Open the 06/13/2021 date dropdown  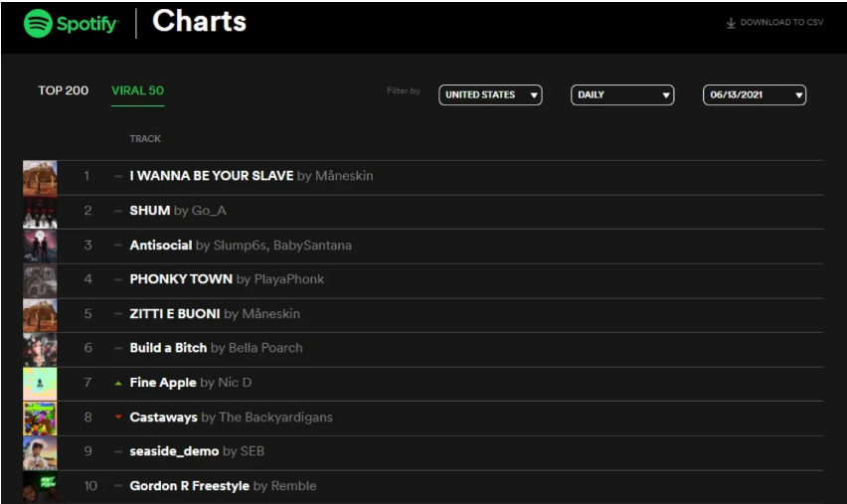coord(755,95)
